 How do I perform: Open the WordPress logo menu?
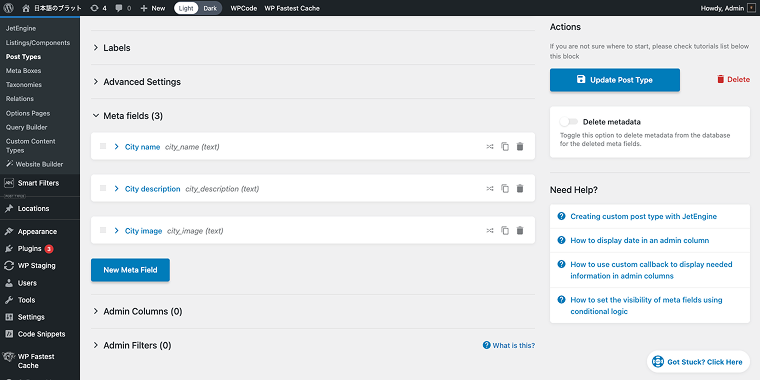coord(8,8)
